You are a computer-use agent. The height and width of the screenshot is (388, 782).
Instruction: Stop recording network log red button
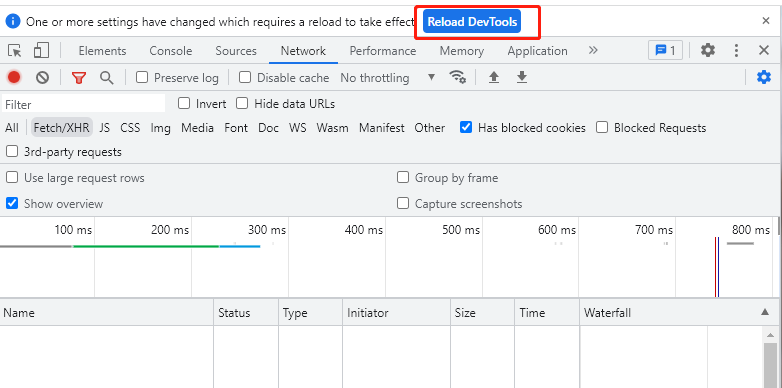pyautogui.click(x=14, y=77)
